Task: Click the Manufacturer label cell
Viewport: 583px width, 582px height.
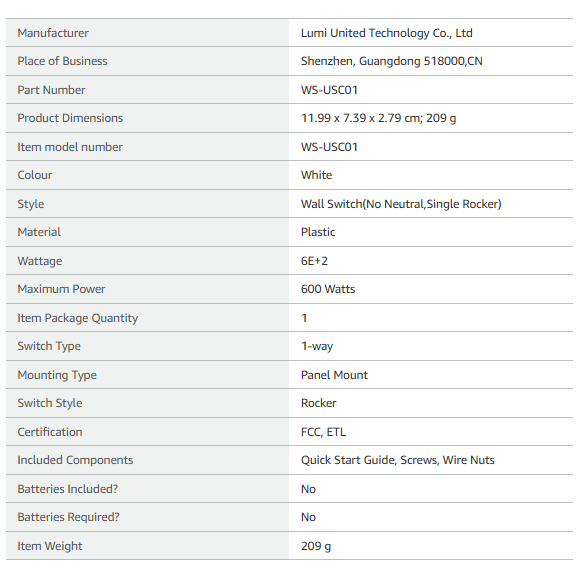Action: pos(147,33)
